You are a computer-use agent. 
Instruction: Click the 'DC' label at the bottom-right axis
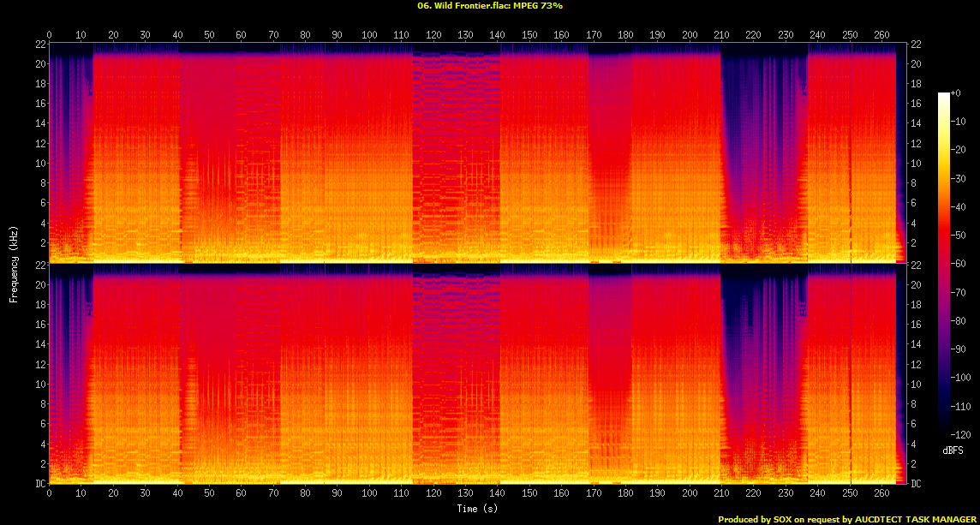pos(916,484)
